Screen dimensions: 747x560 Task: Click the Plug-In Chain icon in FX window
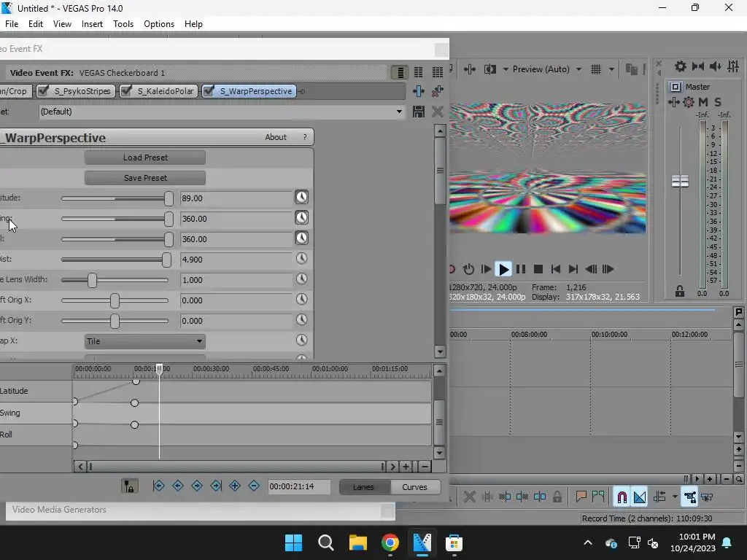coord(418,91)
